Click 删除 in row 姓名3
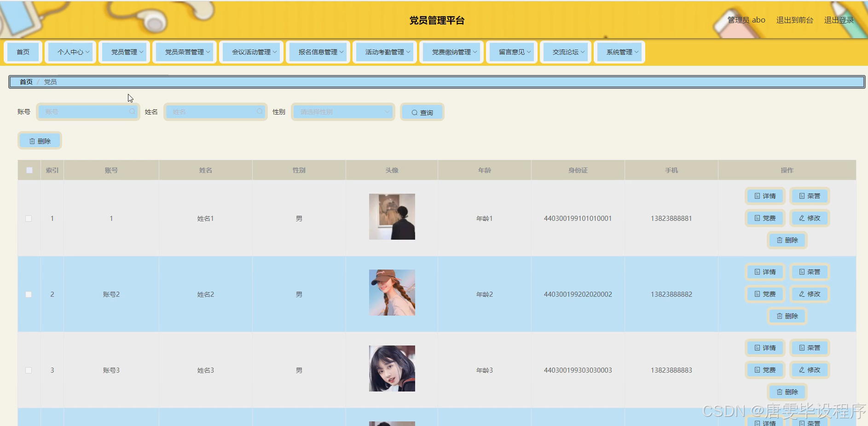The image size is (868, 426). click(787, 392)
